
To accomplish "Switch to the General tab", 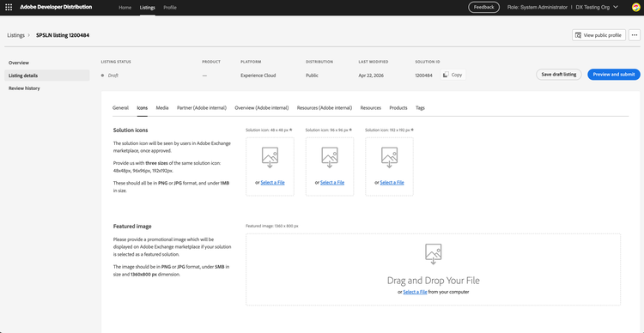I will [x=120, y=108].
